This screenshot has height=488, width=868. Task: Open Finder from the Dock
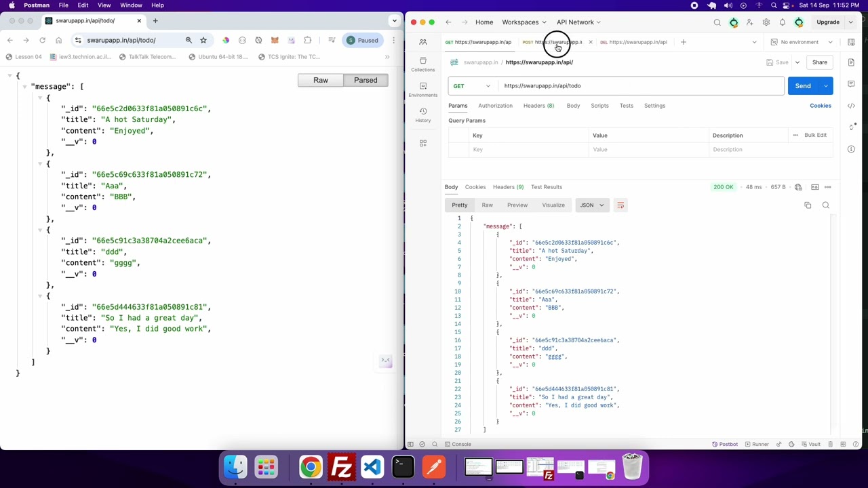click(x=235, y=467)
